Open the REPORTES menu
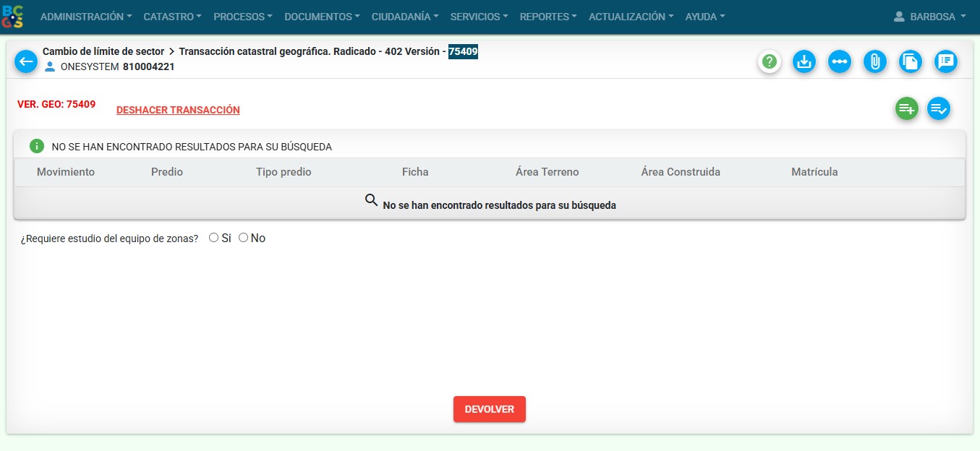This screenshot has width=980, height=451. 548,17
